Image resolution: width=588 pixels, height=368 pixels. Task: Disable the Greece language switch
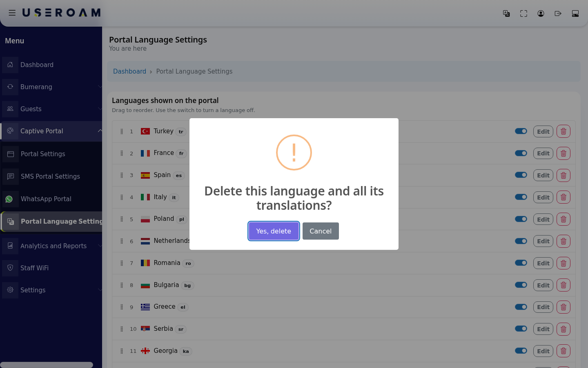coord(521,307)
